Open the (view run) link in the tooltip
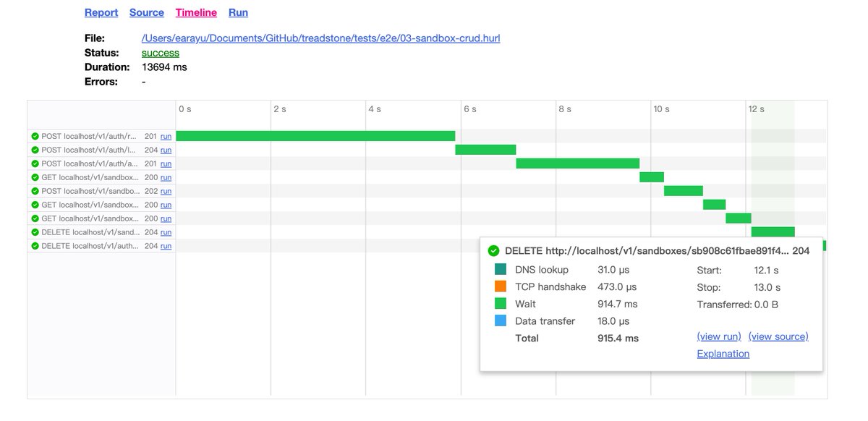 click(x=719, y=336)
